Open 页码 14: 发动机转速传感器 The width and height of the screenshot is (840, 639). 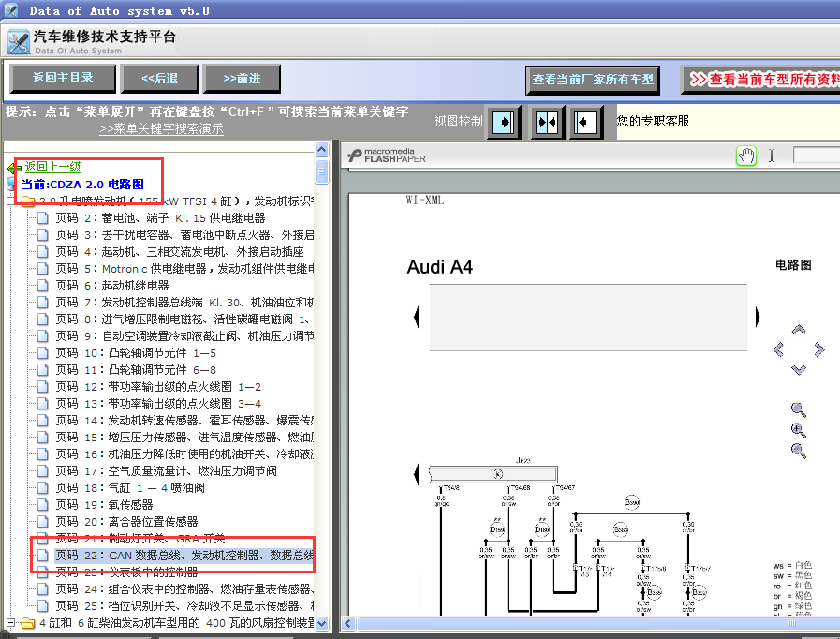[x=184, y=421]
